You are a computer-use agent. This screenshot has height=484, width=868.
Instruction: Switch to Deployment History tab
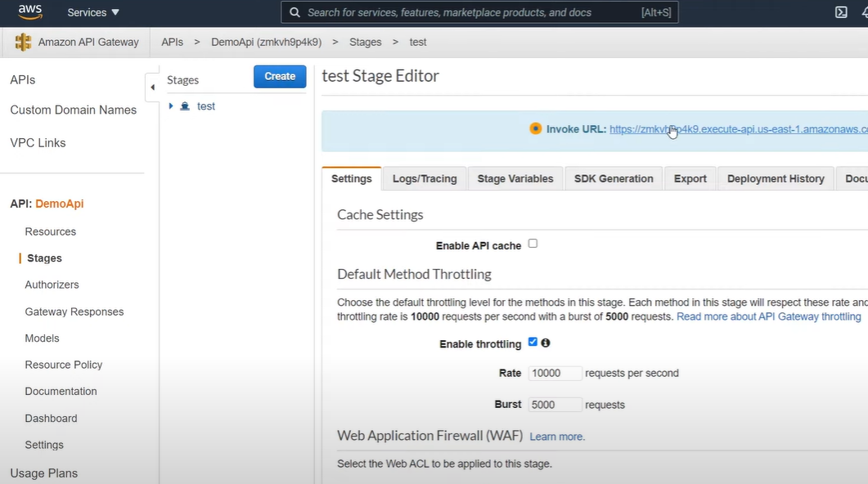pyautogui.click(x=776, y=179)
